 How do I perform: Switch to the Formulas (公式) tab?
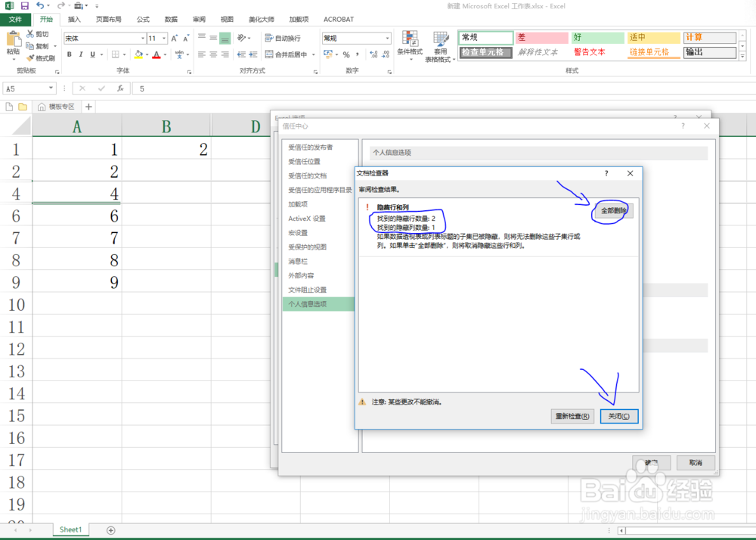[143, 20]
